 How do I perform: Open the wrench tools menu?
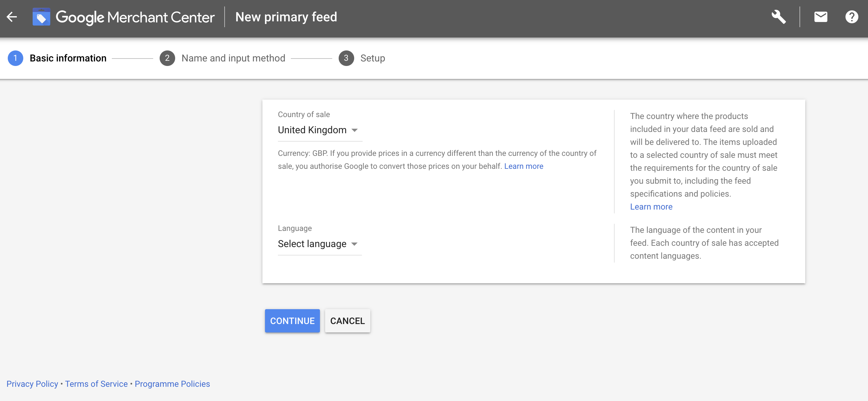point(778,17)
